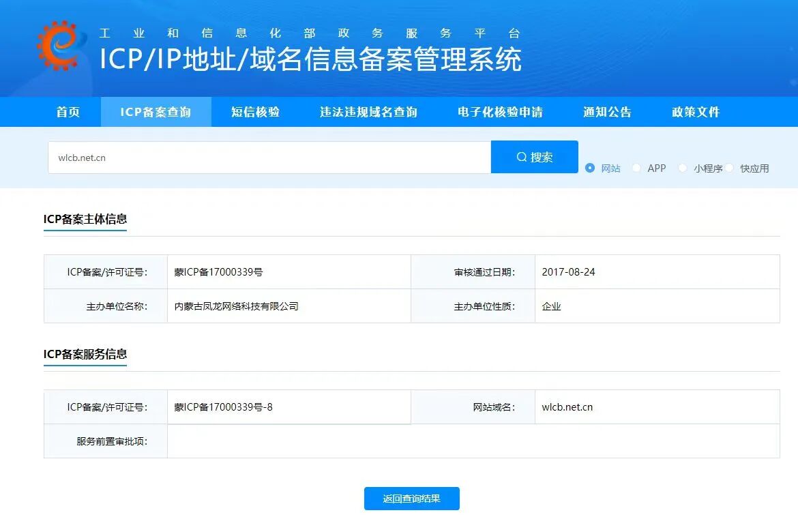Click the 主办单位性质 label cell
This screenshot has height=532, width=798.
473,306
